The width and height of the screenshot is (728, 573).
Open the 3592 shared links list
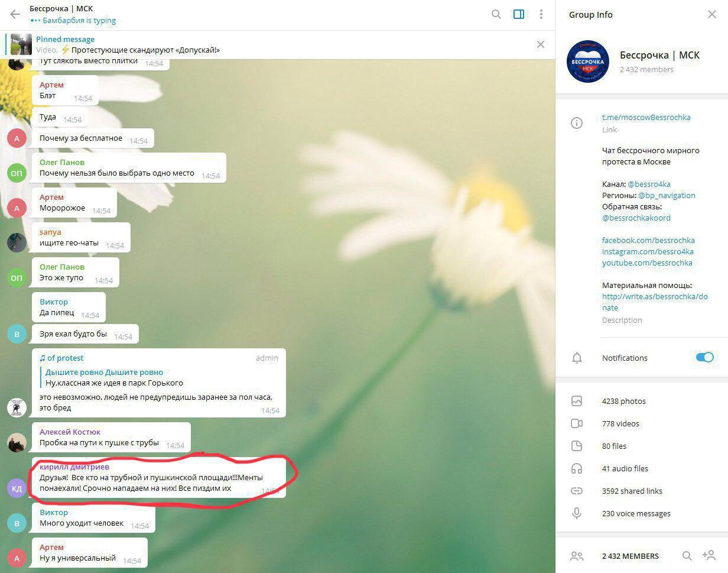click(642, 491)
